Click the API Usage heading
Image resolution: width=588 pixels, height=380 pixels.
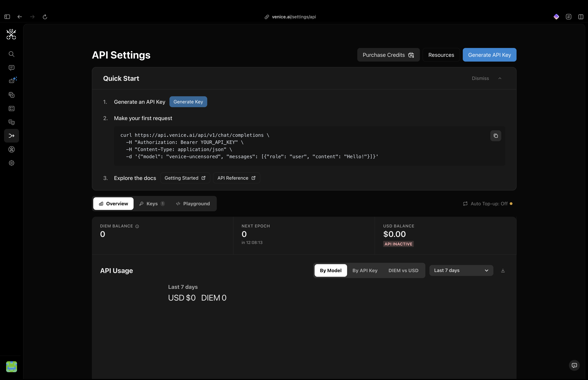pyautogui.click(x=117, y=271)
